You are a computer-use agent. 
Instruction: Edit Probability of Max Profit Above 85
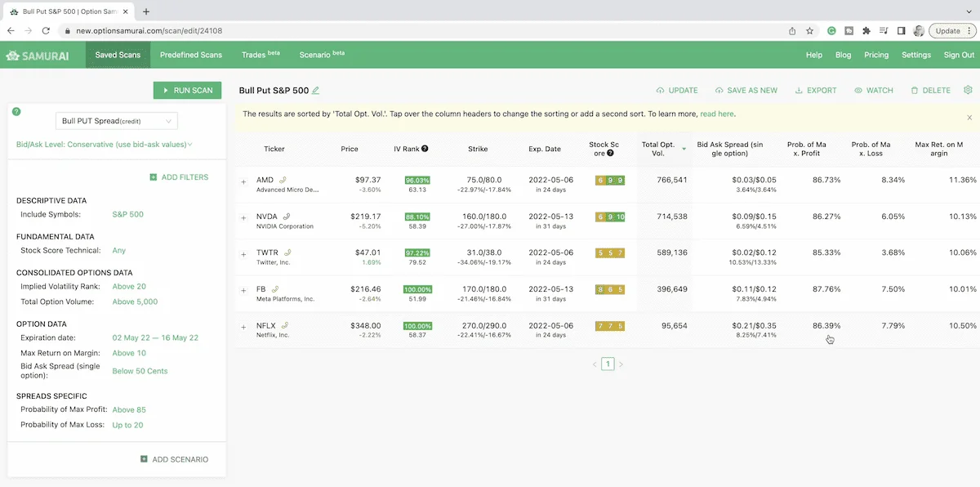coord(129,410)
